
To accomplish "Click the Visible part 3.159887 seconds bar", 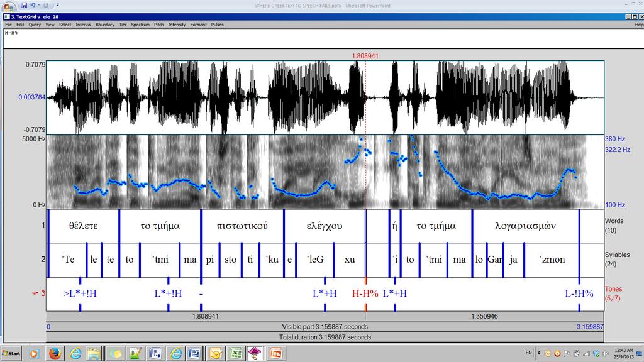I will [x=325, y=327].
